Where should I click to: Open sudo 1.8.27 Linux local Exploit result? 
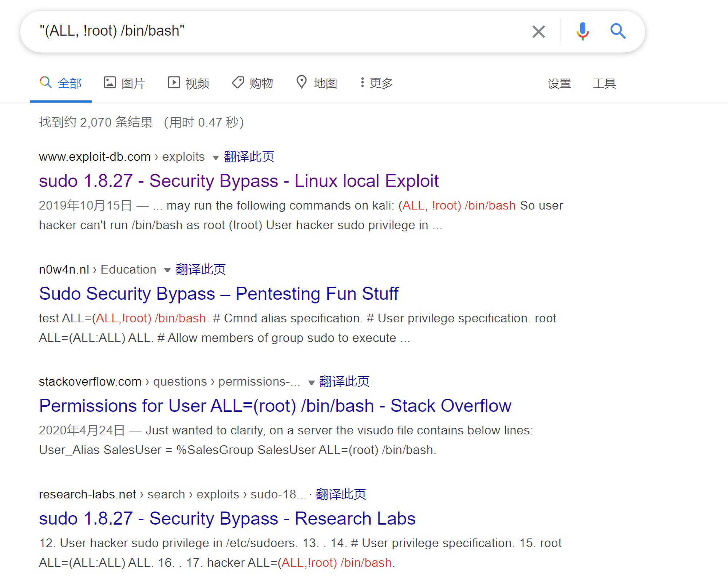[x=239, y=181]
